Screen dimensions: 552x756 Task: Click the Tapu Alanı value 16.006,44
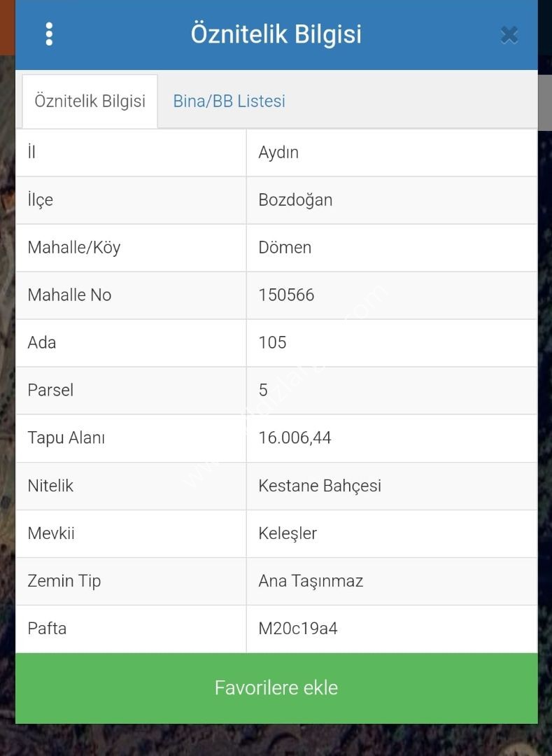(295, 437)
